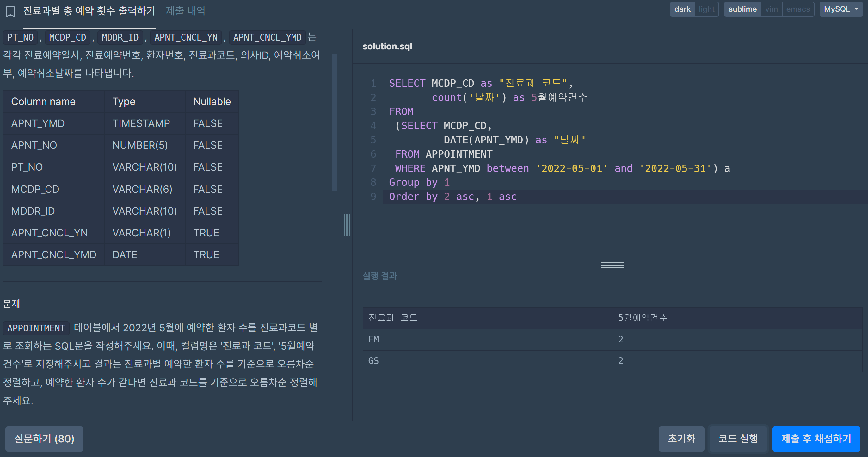
Task: Open the MySQL language dropdown
Action: [840, 9]
